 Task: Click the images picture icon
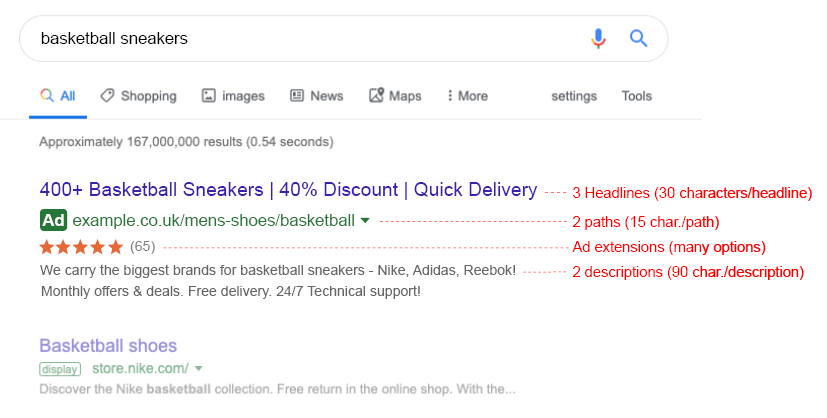(209, 95)
